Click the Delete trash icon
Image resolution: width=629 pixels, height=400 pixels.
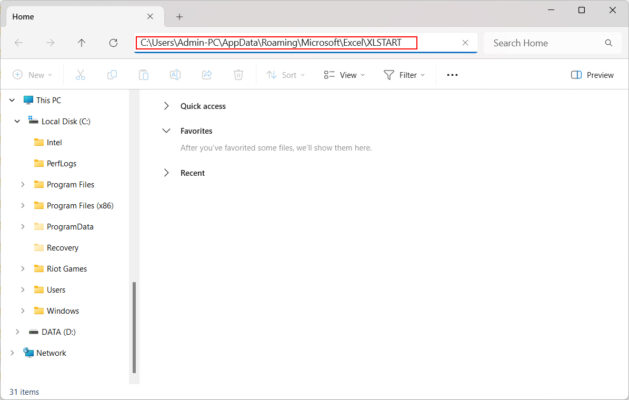[x=238, y=75]
